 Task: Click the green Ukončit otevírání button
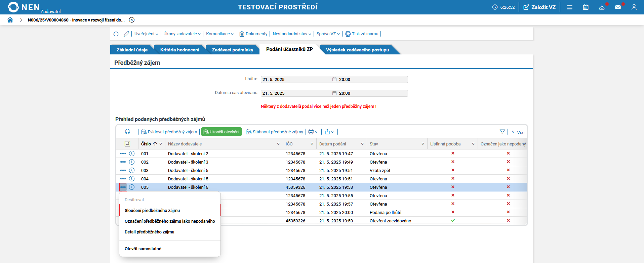pyautogui.click(x=222, y=132)
